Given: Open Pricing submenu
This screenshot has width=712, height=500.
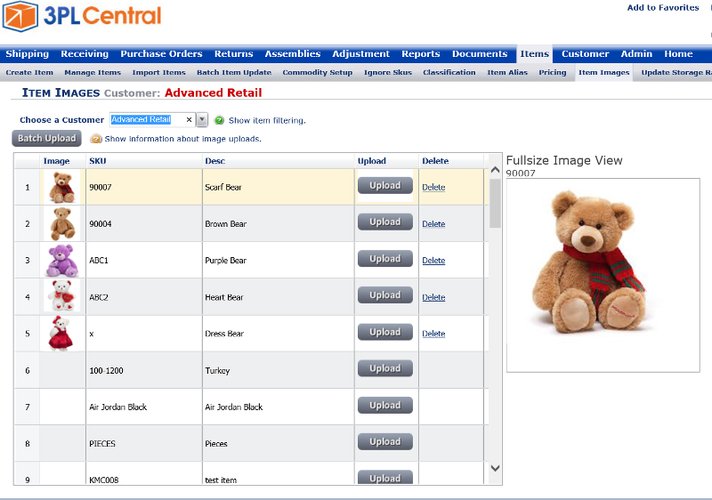Looking at the screenshot, I should pos(552,72).
